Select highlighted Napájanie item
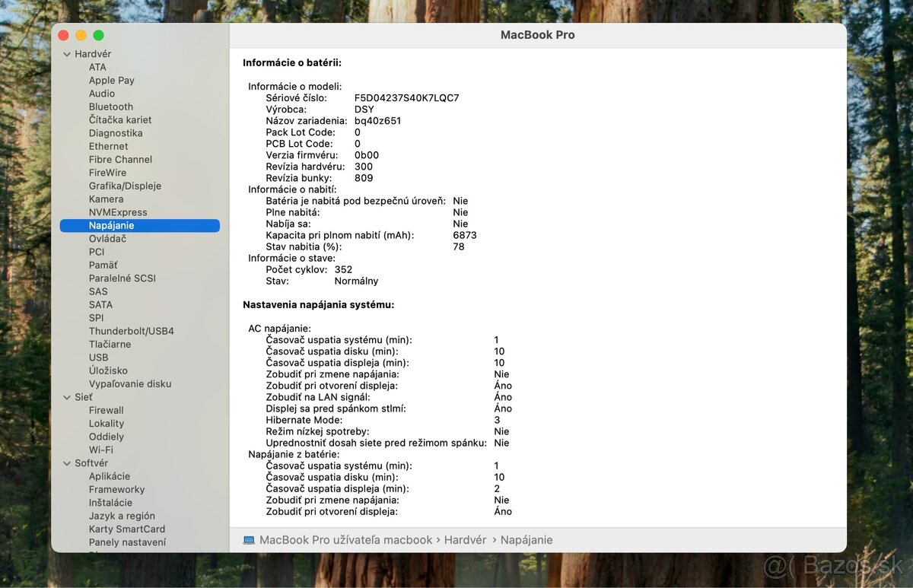913x588 pixels. [139, 226]
